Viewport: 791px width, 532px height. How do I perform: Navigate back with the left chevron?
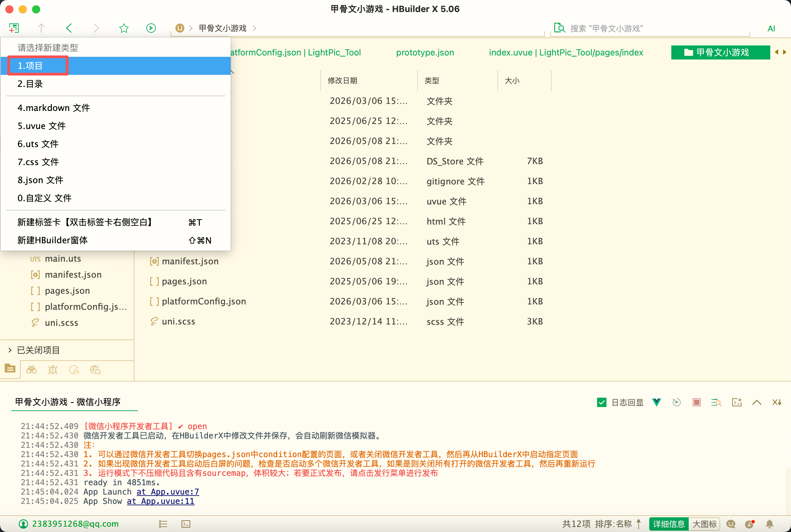[x=69, y=28]
